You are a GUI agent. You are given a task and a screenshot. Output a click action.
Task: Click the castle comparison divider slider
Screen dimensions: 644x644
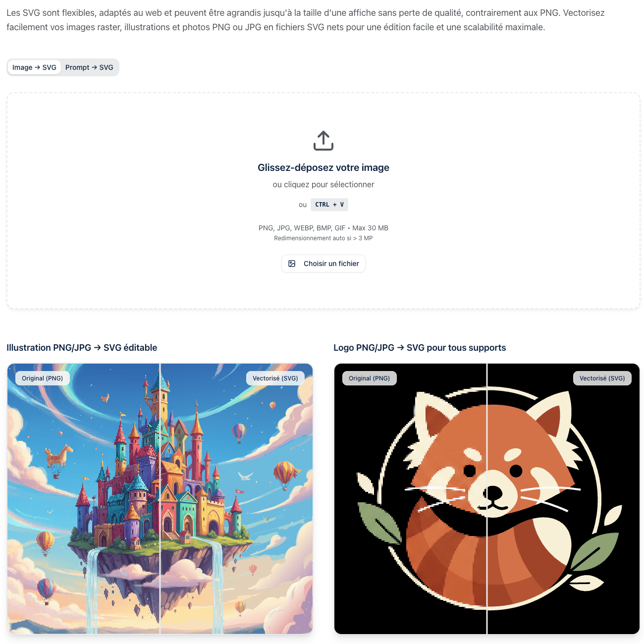pos(160,499)
